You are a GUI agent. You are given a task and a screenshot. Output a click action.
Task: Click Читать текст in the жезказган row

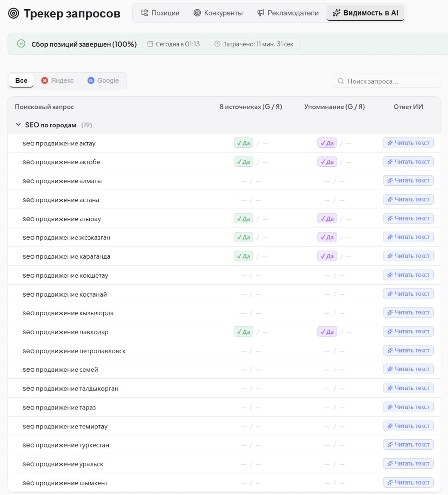[x=408, y=237]
